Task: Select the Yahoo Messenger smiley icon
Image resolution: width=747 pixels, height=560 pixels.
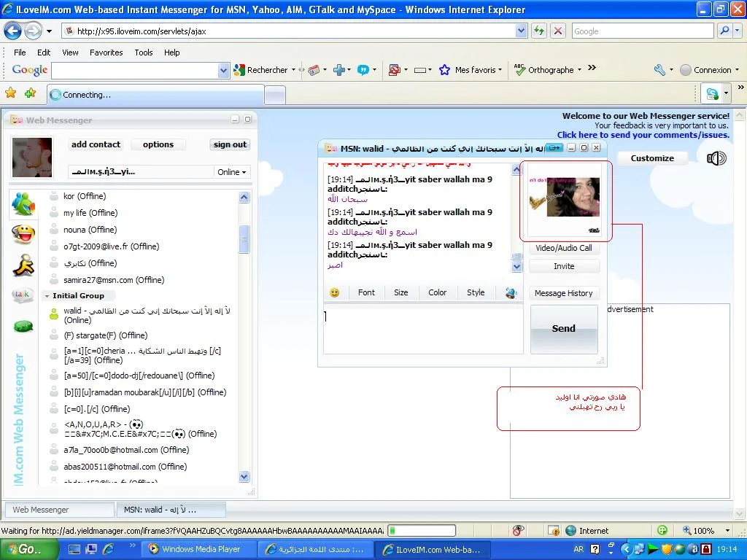Action: [x=23, y=234]
